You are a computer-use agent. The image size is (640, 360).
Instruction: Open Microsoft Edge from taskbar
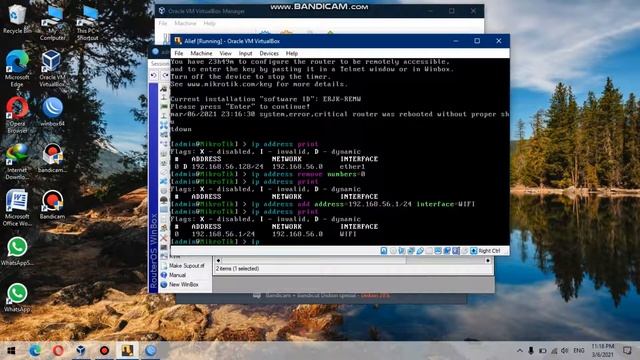tap(35, 351)
